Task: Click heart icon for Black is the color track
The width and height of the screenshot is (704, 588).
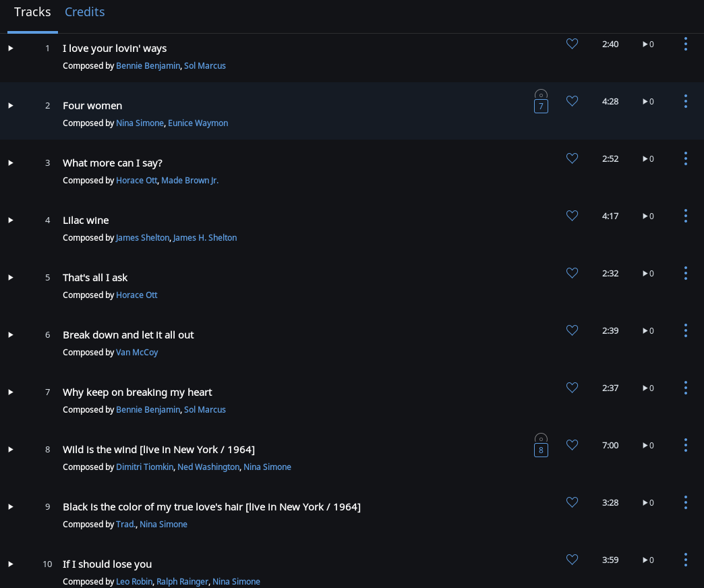Action: pos(572,502)
